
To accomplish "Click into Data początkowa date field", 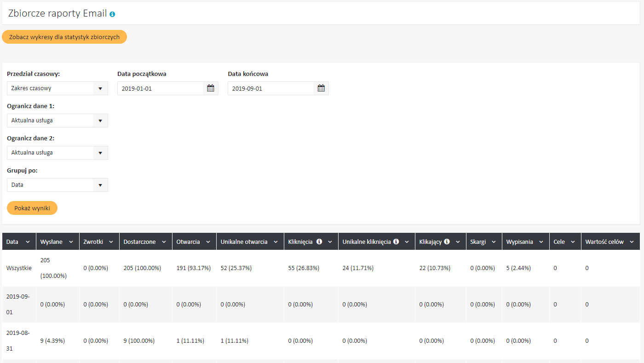I will coord(160,88).
